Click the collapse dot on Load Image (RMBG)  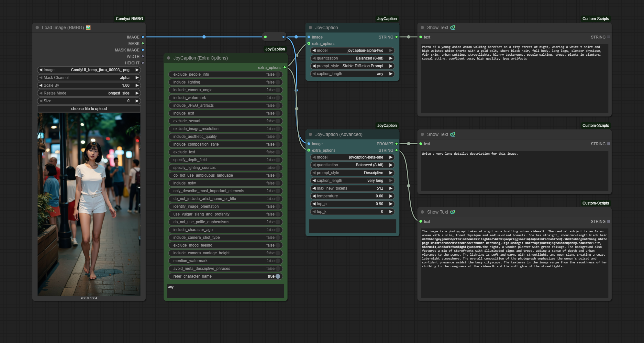37,28
